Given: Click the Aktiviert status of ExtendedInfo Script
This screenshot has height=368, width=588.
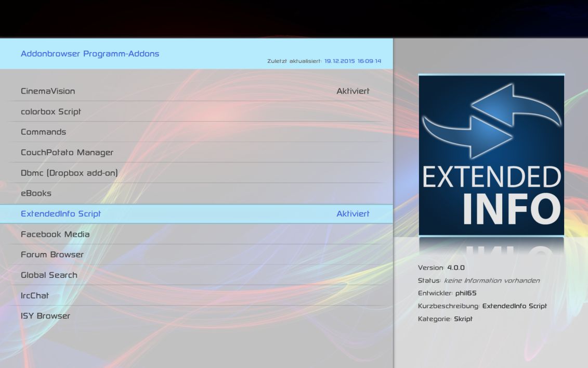Looking at the screenshot, I should 353,213.
